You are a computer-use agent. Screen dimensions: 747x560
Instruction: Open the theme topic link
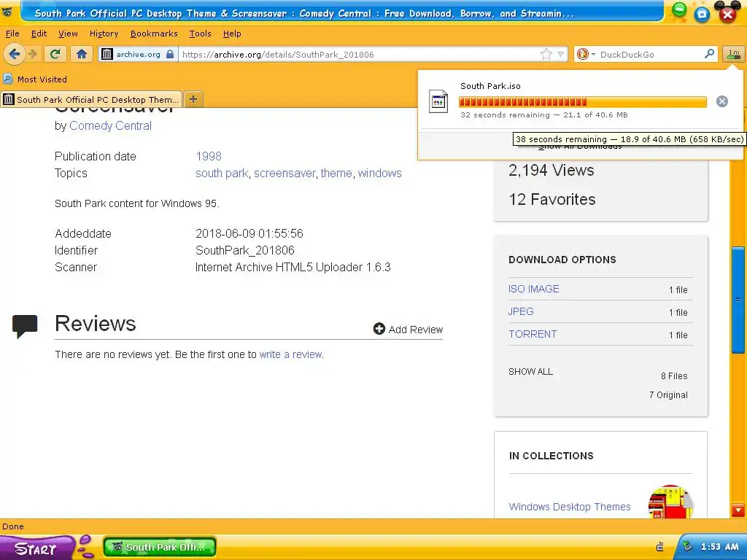pos(336,173)
